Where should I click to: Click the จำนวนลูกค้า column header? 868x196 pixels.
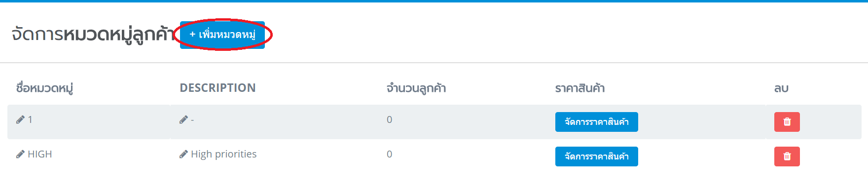click(416, 88)
